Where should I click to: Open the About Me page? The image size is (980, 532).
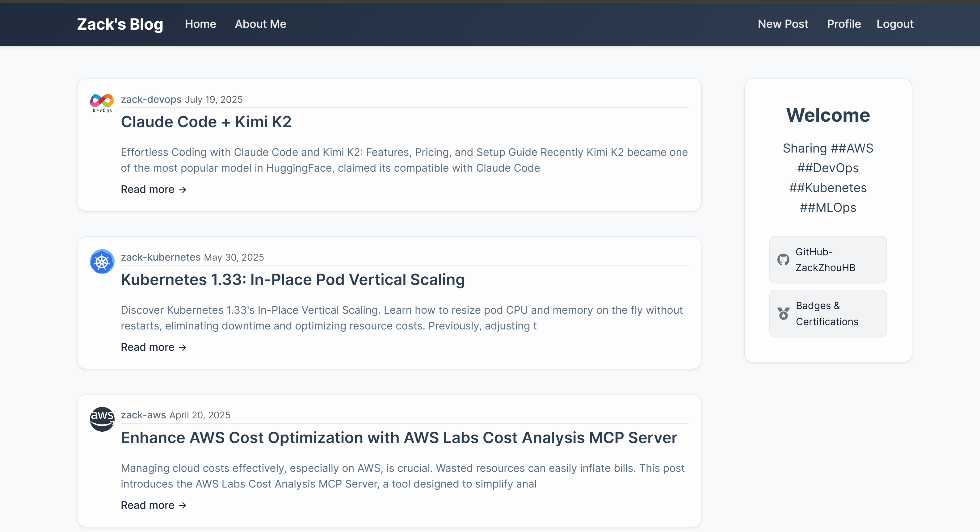click(260, 24)
